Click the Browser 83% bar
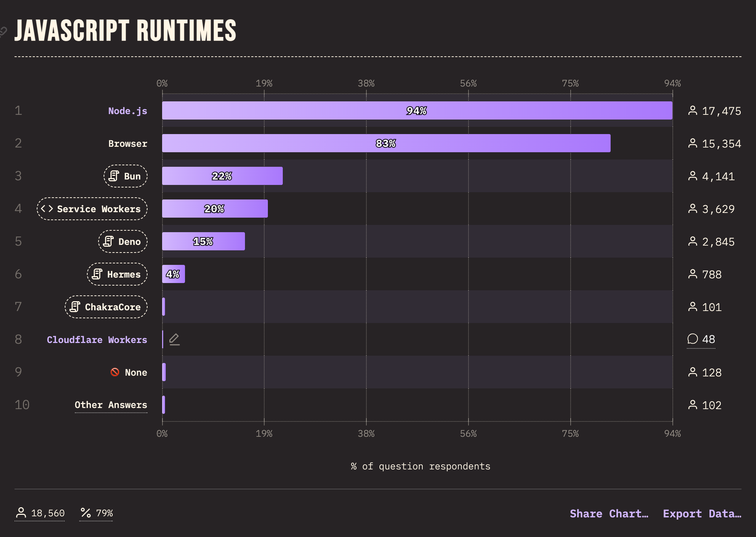The height and width of the screenshot is (537, 756). click(386, 144)
